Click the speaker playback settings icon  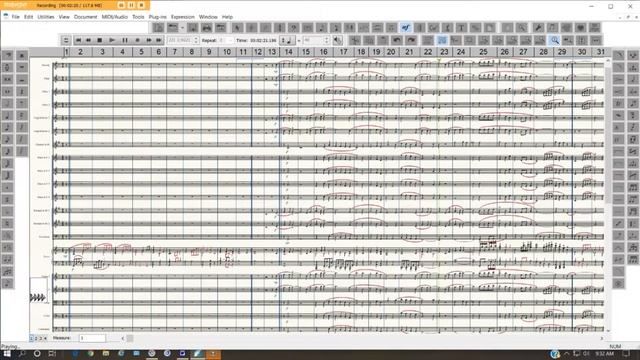pos(338,40)
